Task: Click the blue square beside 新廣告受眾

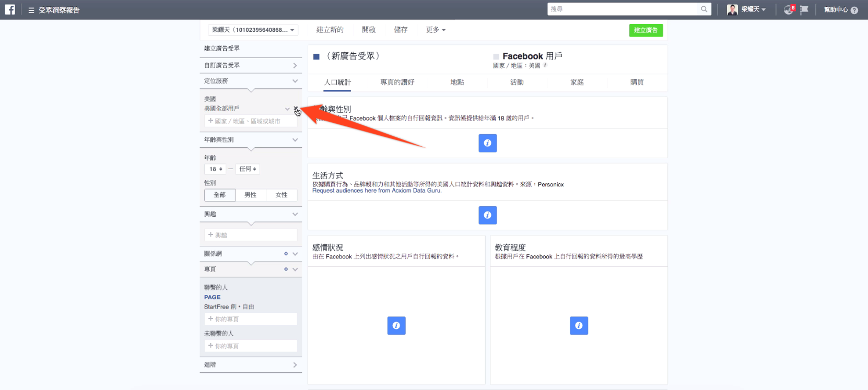Action: pyautogui.click(x=316, y=56)
